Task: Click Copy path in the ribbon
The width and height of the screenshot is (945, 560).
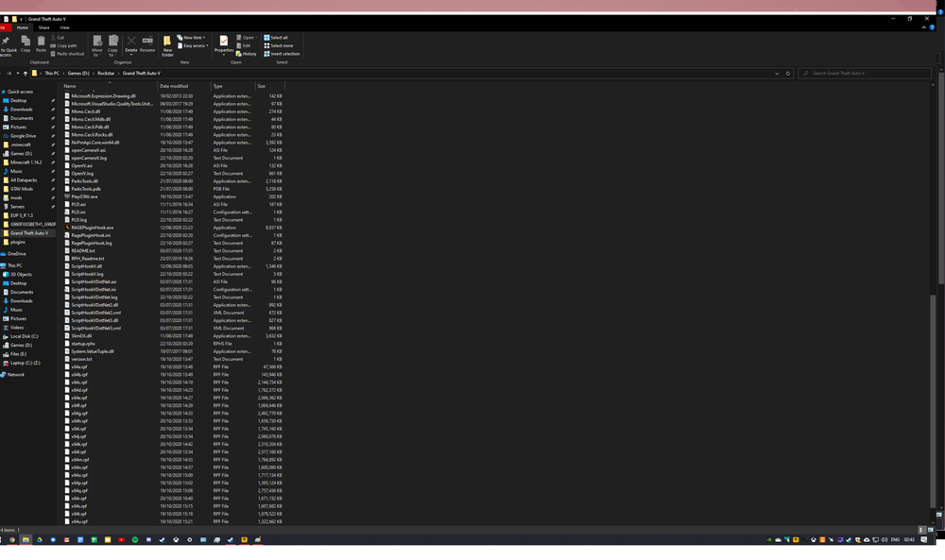Action: pos(64,45)
